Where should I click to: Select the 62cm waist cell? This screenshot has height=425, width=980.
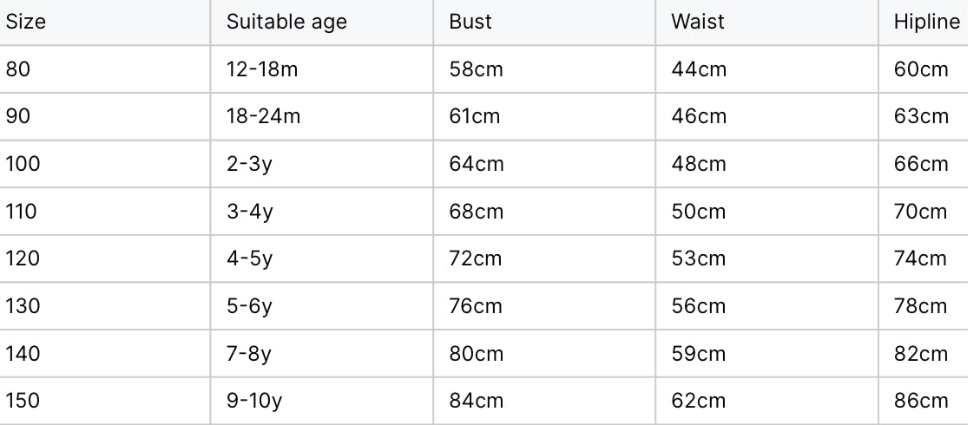(698, 401)
